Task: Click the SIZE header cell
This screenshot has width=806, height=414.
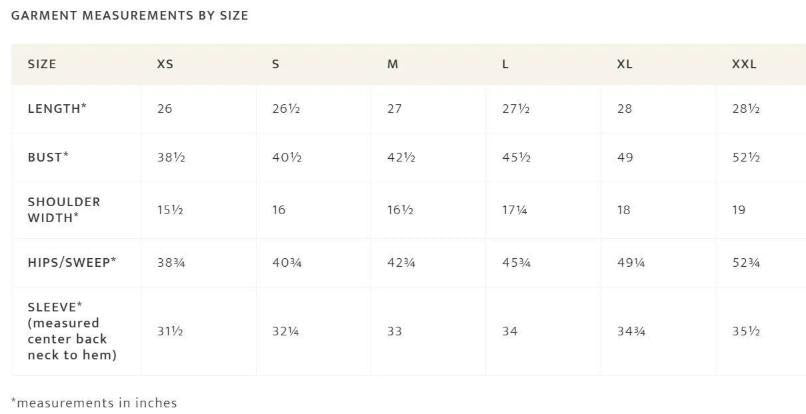Action: 42,64
